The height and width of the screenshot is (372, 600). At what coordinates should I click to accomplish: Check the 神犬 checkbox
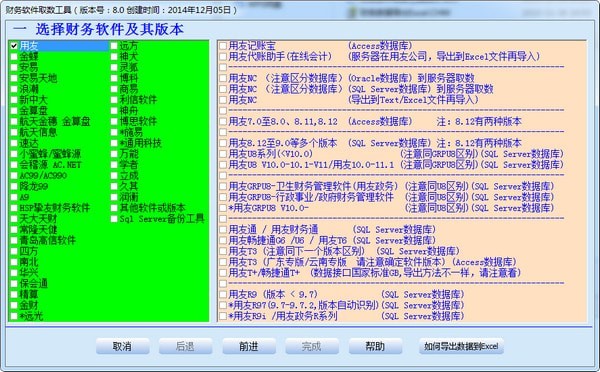point(114,57)
